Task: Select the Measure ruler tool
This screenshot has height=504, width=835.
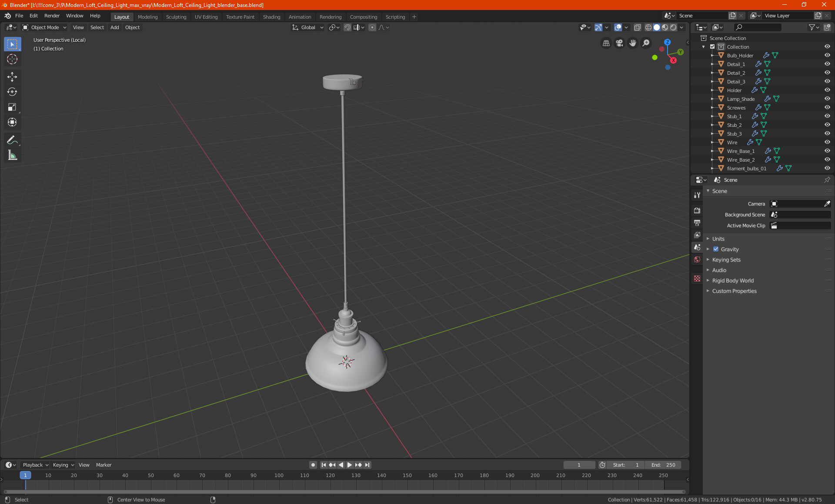Action: (12, 155)
